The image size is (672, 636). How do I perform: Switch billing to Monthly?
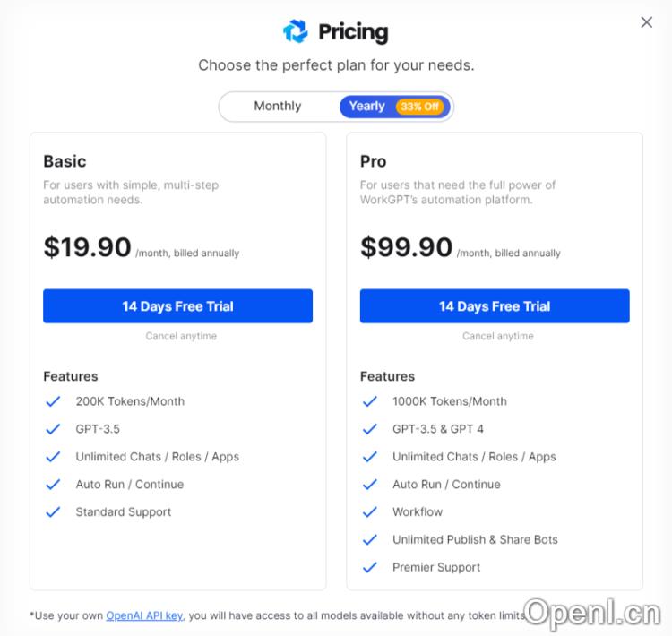click(x=278, y=106)
